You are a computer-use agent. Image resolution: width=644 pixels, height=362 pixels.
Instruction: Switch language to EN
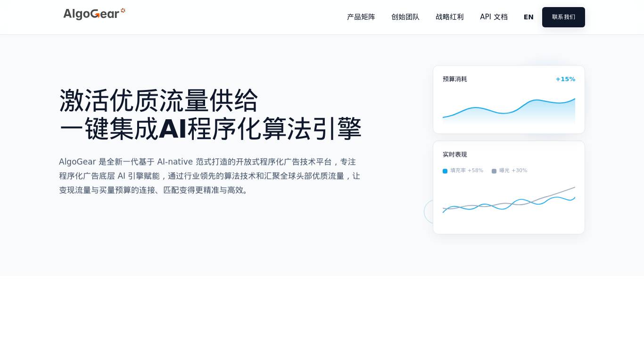pos(528,17)
